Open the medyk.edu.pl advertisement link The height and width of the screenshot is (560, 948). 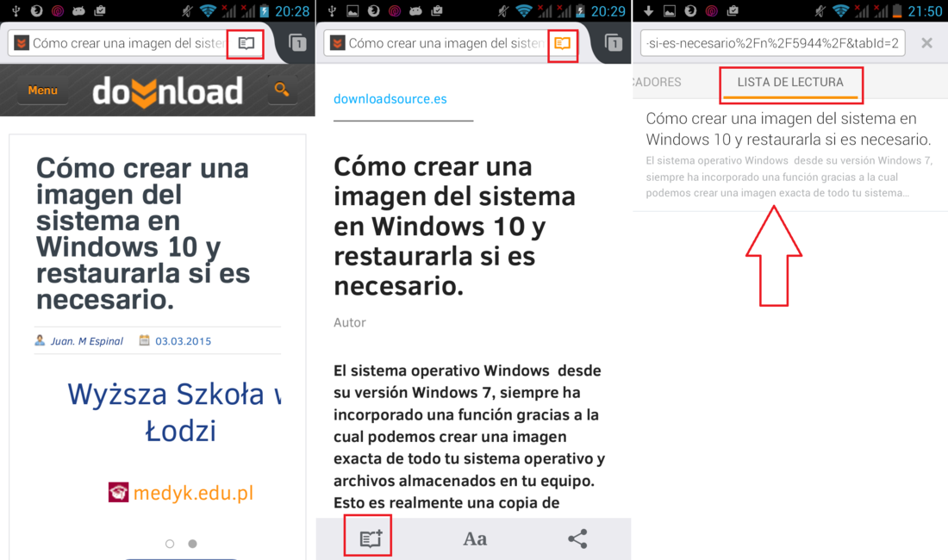coord(180,492)
